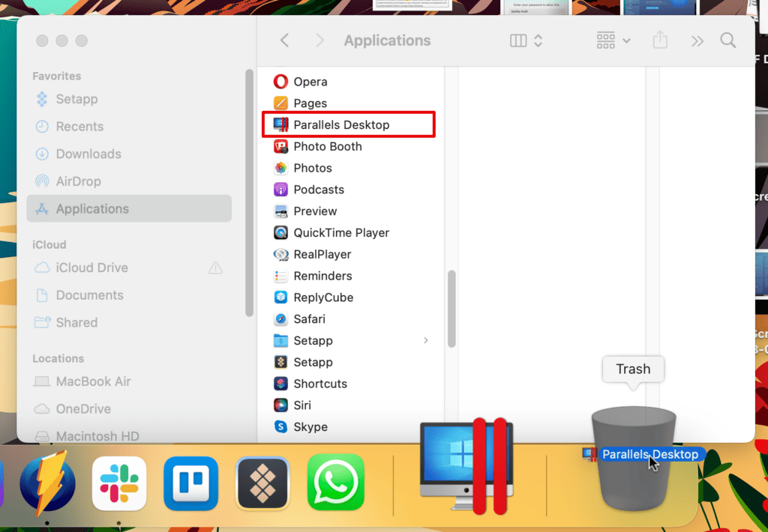The height and width of the screenshot is (532, 768).
Task: Open AirDrop in the sidebar
Action: coord(129,181)
